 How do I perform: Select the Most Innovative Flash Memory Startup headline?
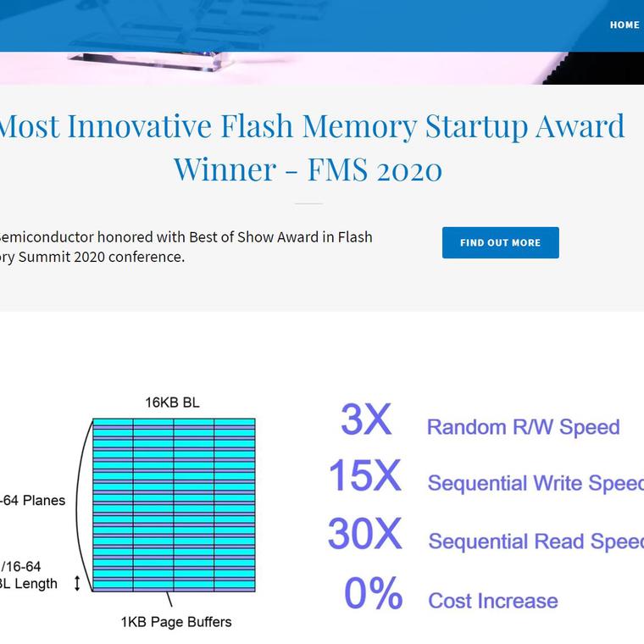click(312, 126)
